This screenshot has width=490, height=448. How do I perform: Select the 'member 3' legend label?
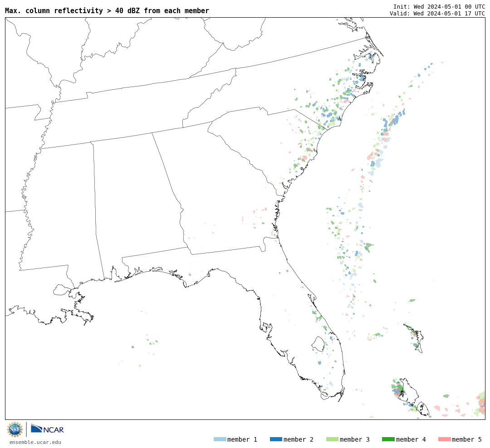pos(355,439)
